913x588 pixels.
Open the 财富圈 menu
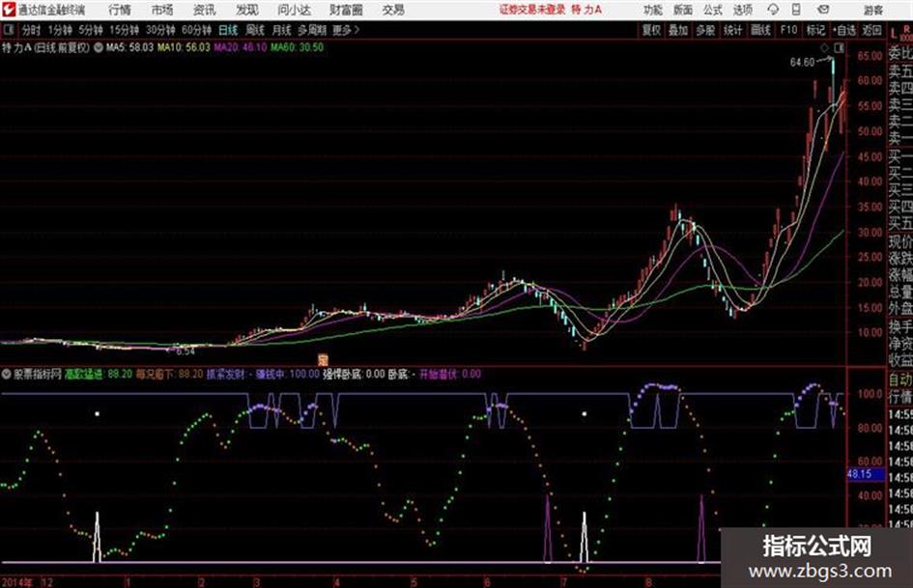346,10
